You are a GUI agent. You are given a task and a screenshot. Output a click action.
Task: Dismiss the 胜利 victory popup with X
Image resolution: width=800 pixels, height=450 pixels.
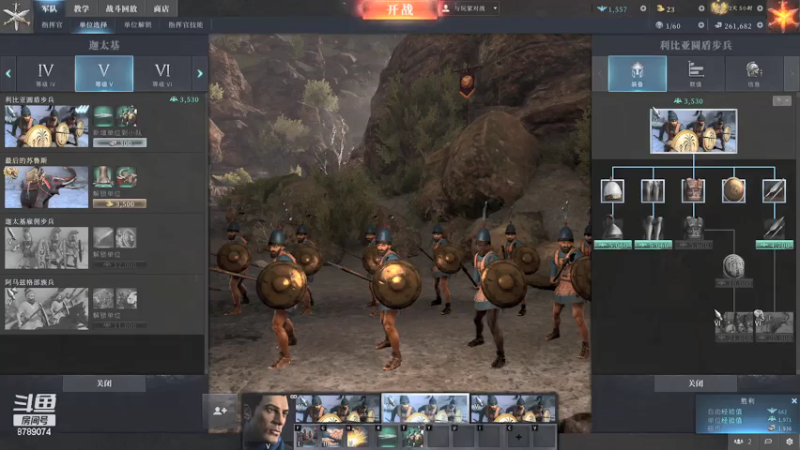pyautogui.click(x=794, y=401)
